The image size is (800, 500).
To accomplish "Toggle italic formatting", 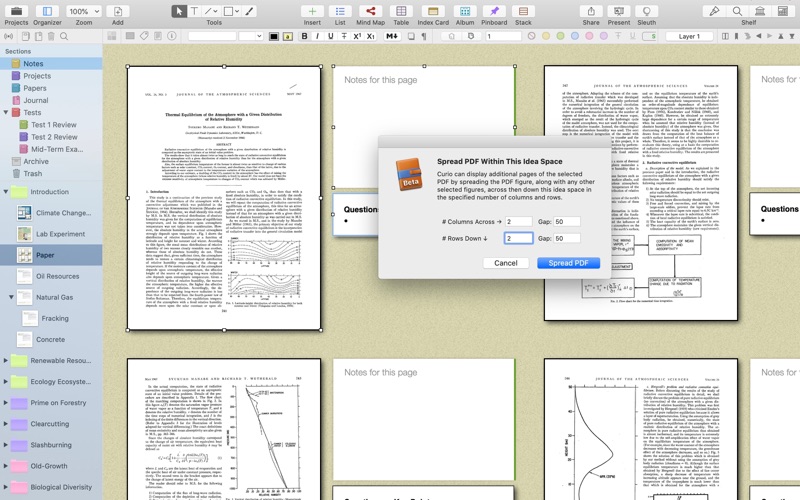I will click(317, 36).
